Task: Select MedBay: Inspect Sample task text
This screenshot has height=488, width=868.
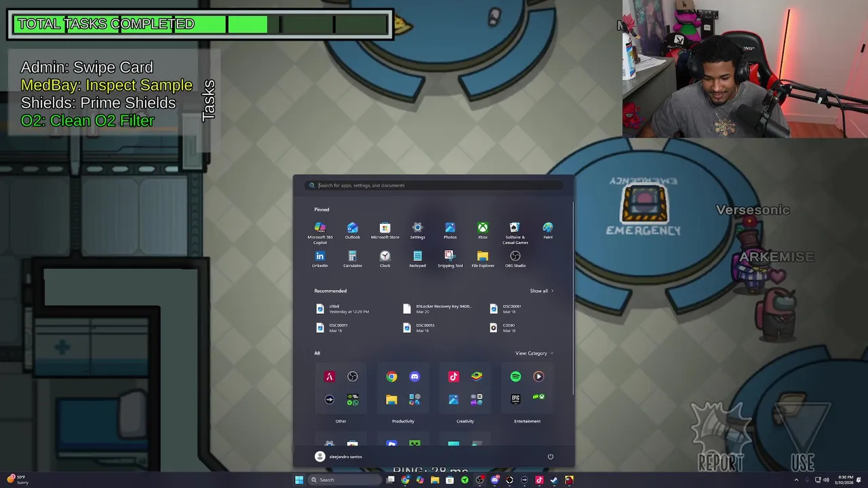Action: tap(106, 85)
